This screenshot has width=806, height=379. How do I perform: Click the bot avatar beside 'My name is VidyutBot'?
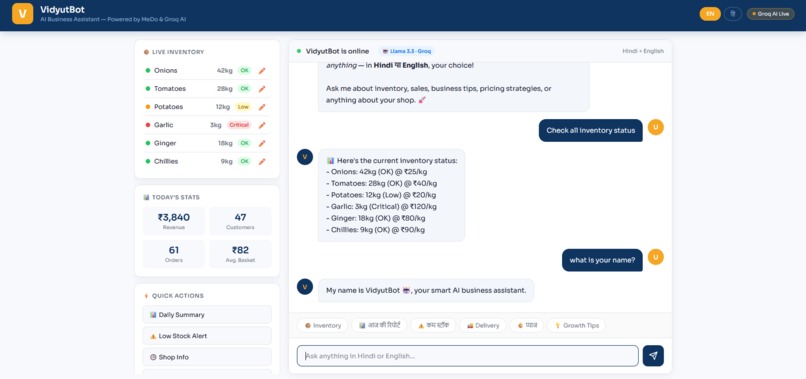[x=305, y=286]
